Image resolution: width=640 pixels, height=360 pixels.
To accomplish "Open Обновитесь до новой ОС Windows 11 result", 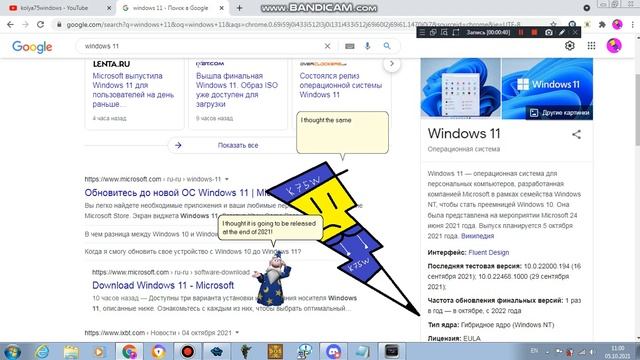I will [x=176, y=193].
